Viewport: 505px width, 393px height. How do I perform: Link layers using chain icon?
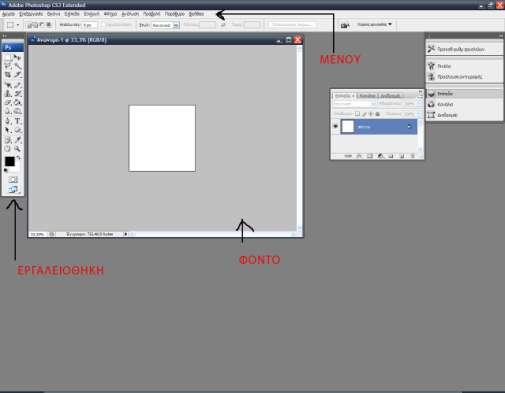[348, 156]
